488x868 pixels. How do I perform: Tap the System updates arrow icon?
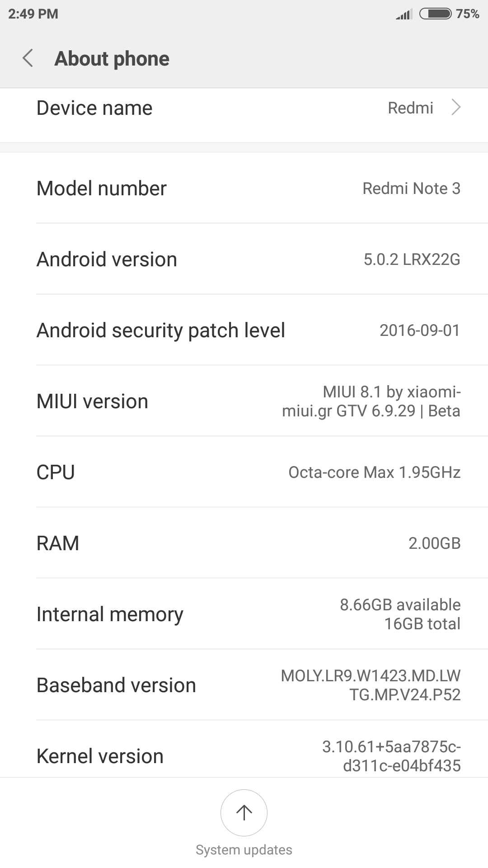(244, 812)
